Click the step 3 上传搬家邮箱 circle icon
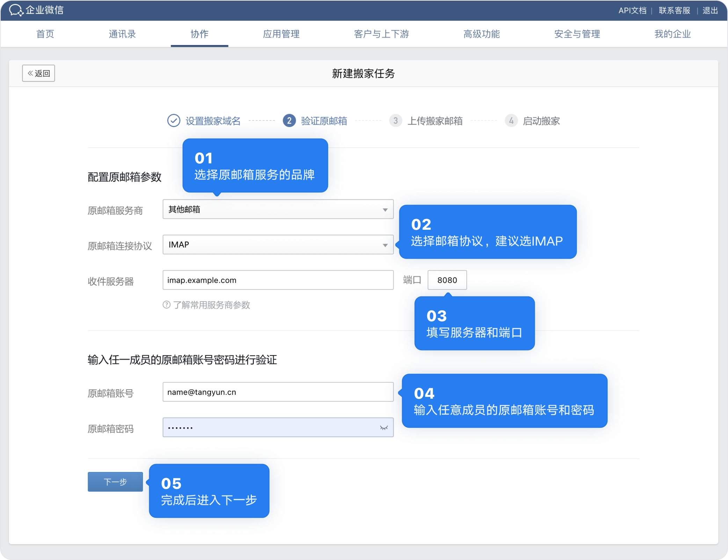The width and height of the screenshot is (728, 560). 395,121
